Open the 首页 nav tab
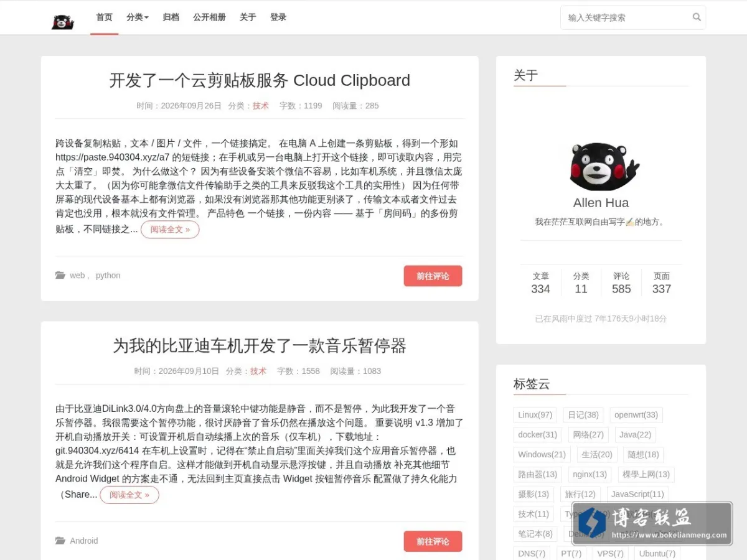747x560 pixels. (104, 17)
